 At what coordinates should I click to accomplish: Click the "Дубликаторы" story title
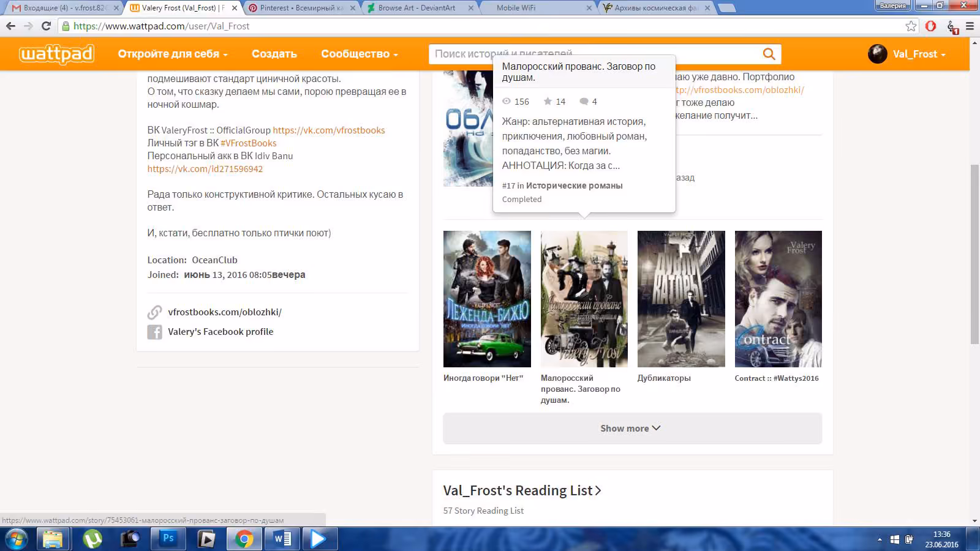coord(664,378)
